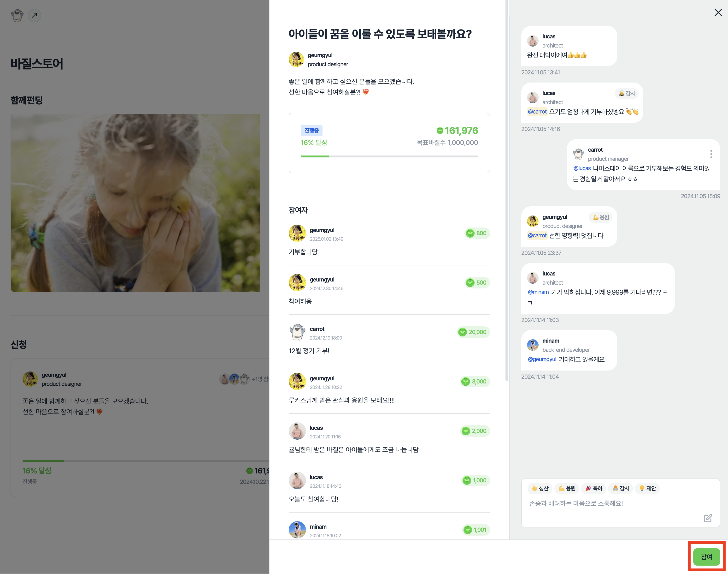Viewport: 728px width, 574px height.
Task: Focus the comment field placeholder 존중과 배려하는 마음으로
Action: 576,503
